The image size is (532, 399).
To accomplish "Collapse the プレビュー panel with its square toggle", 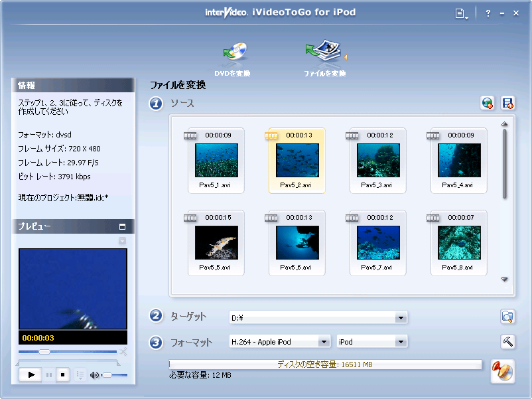I will click(123, 227).
